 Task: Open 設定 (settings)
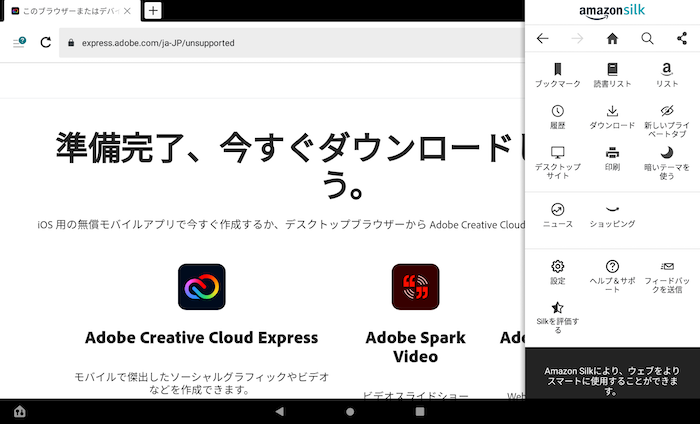point(558,272)
